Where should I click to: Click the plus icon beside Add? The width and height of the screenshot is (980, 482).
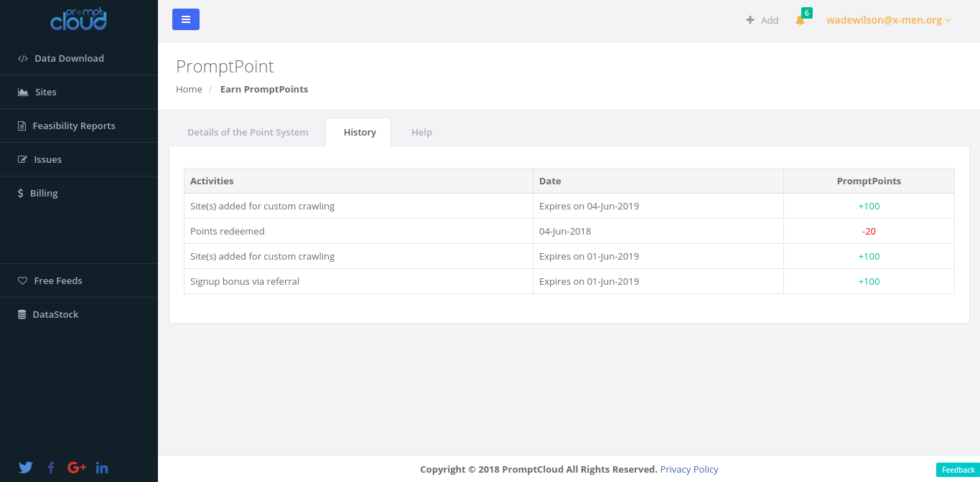(x=750, y=20)
